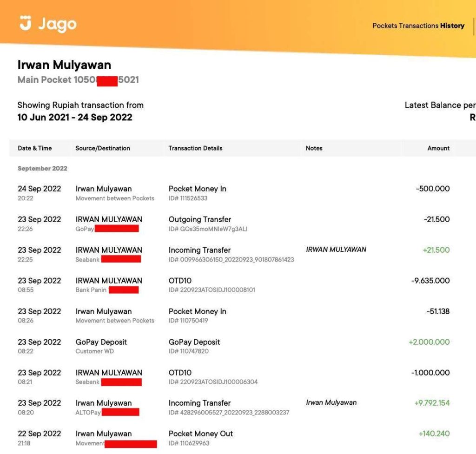The image size is (476, 454).
Task: Click the Notes column header
Action: [x=314, y=148]
